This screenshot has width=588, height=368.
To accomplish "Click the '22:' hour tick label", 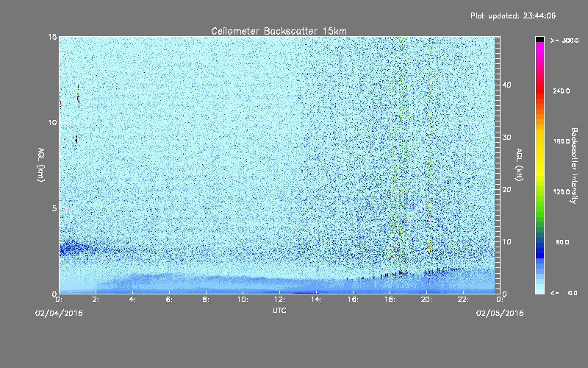I will coord(463,300).
